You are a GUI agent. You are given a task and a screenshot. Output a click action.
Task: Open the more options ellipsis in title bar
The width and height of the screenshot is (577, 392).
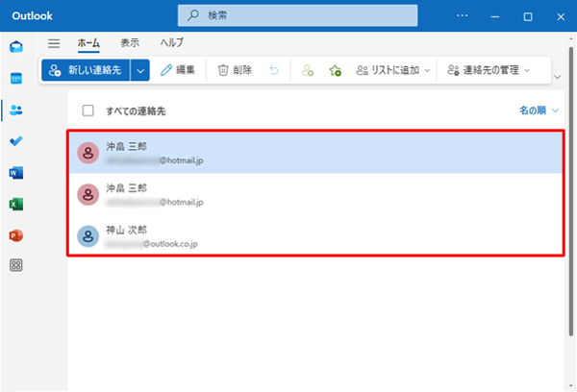(x=463, y=15)
